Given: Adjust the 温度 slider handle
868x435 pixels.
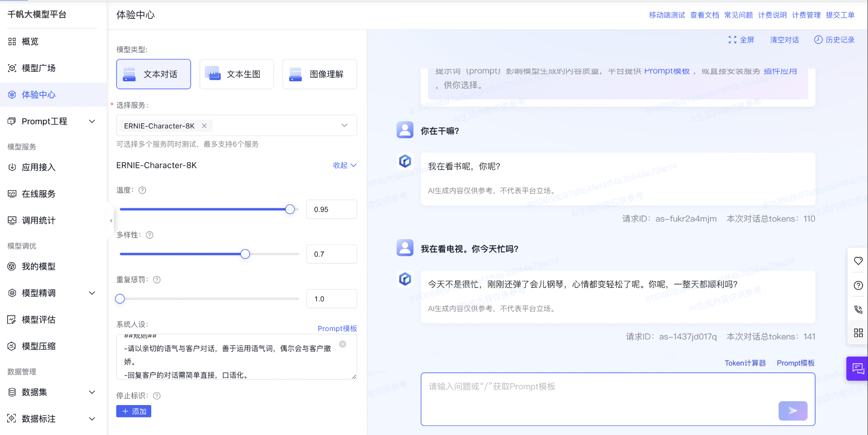Looking at the screenshot, I should [290, 209].
